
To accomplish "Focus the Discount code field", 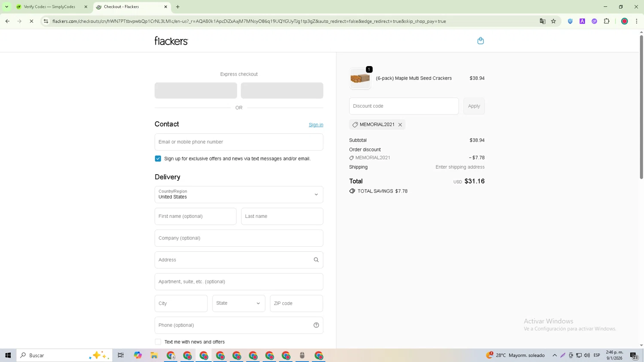I will 404,106.
